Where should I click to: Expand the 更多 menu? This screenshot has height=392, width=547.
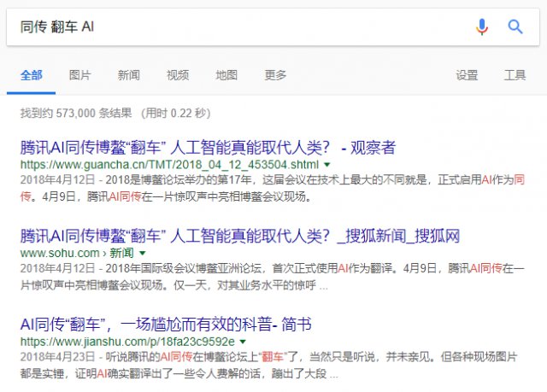(275, 75)
